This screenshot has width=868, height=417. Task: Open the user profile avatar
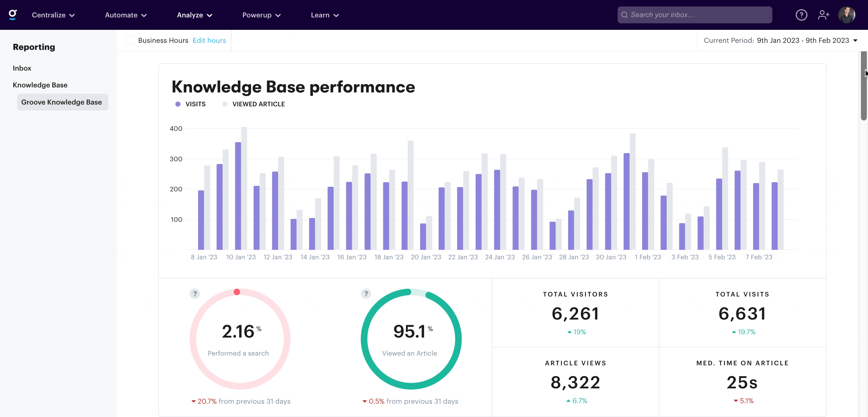pos(846,15)
